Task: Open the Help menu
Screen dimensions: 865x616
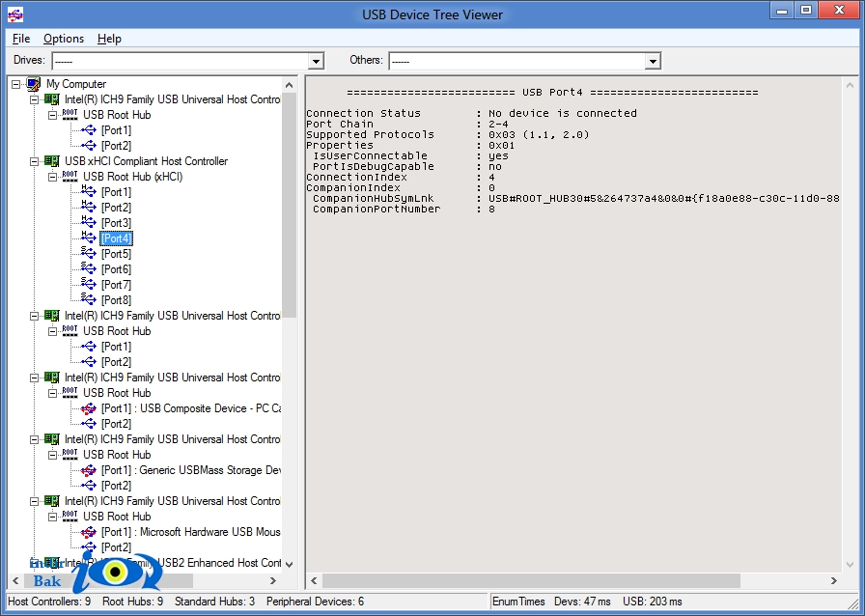Action: click(109, 39)
